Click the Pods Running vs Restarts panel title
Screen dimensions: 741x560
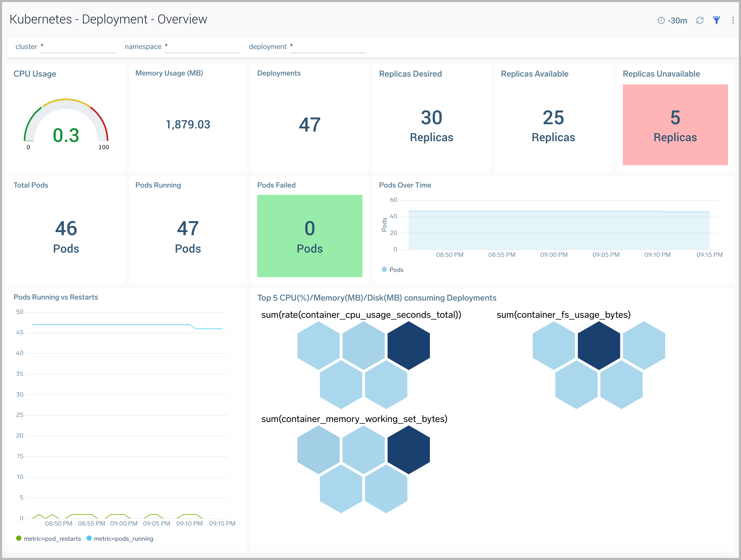click(x=56, y=297)
